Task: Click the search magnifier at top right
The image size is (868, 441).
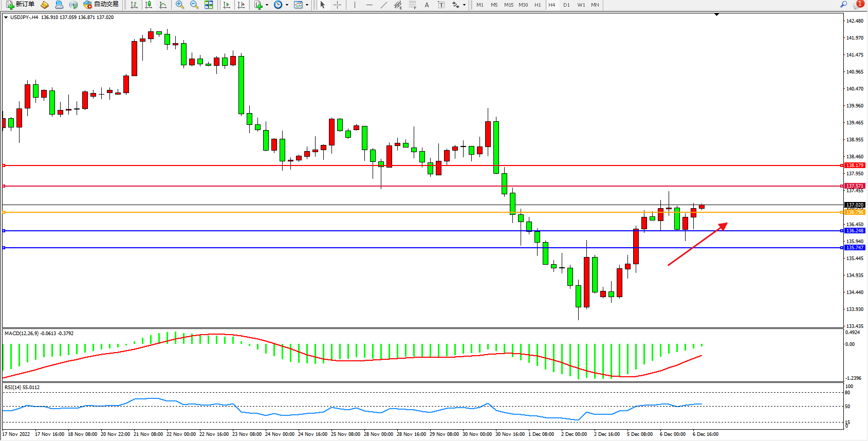Action: click(x=843, y=5)
